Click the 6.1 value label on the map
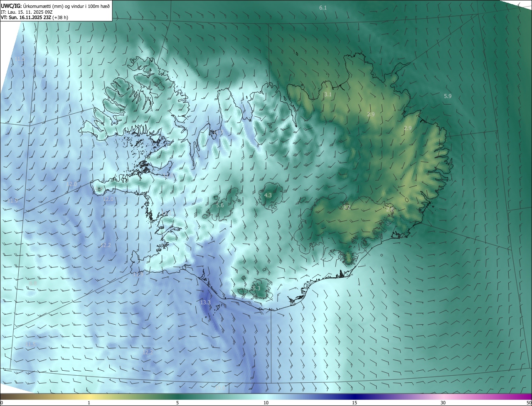This screenshot has width=532, height=406. tap(323, 8)
